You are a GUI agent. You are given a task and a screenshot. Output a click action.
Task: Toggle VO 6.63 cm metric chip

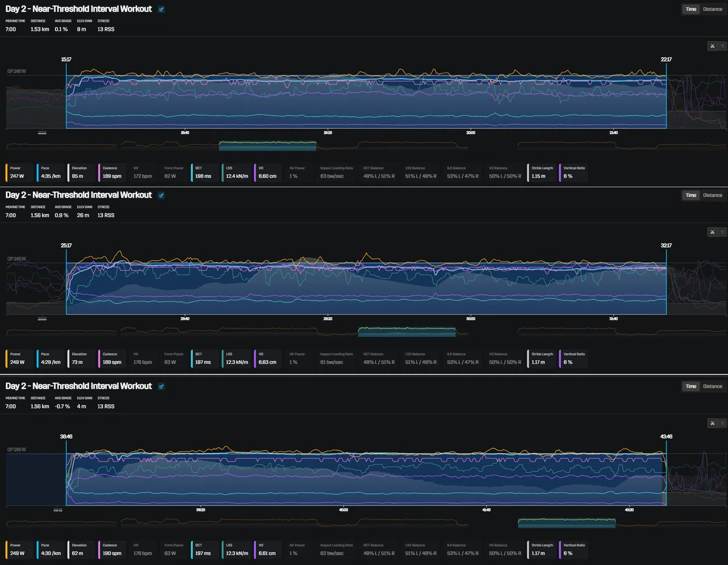coord(269,359)
